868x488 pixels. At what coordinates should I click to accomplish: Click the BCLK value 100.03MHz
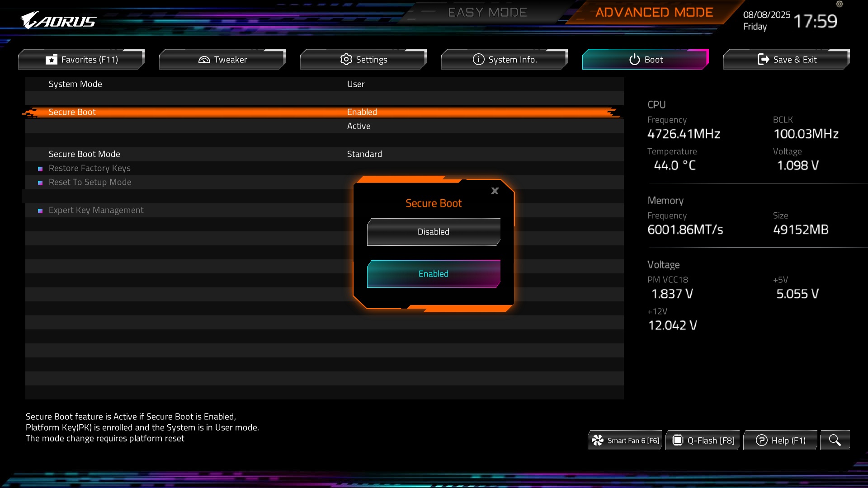[x=806, y=134]
